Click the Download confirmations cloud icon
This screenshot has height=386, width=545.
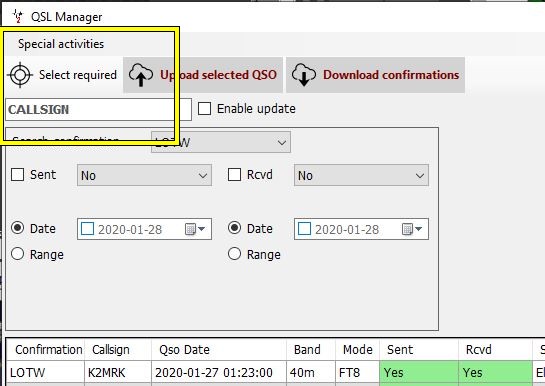304,75
